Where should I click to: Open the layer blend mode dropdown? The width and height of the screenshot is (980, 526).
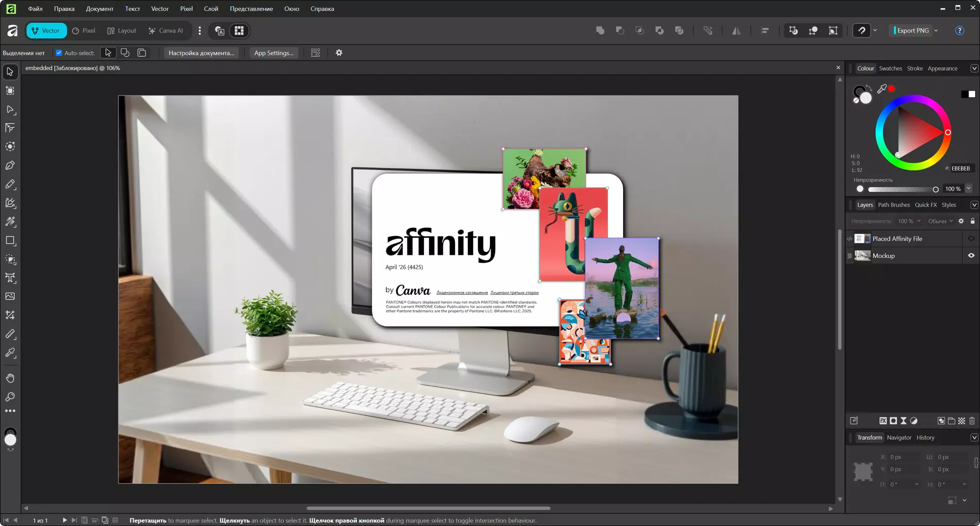(941, 221)
